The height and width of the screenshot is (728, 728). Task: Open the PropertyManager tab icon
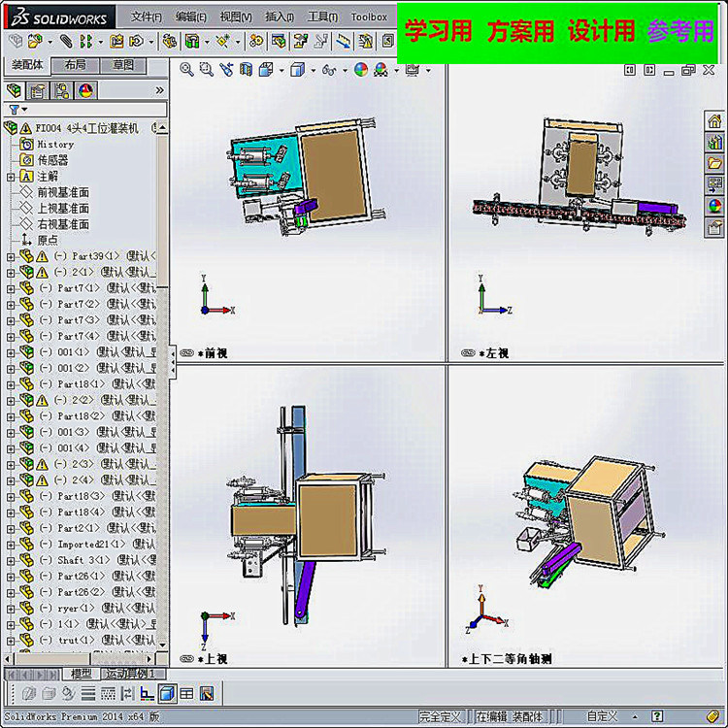point(37,90)
